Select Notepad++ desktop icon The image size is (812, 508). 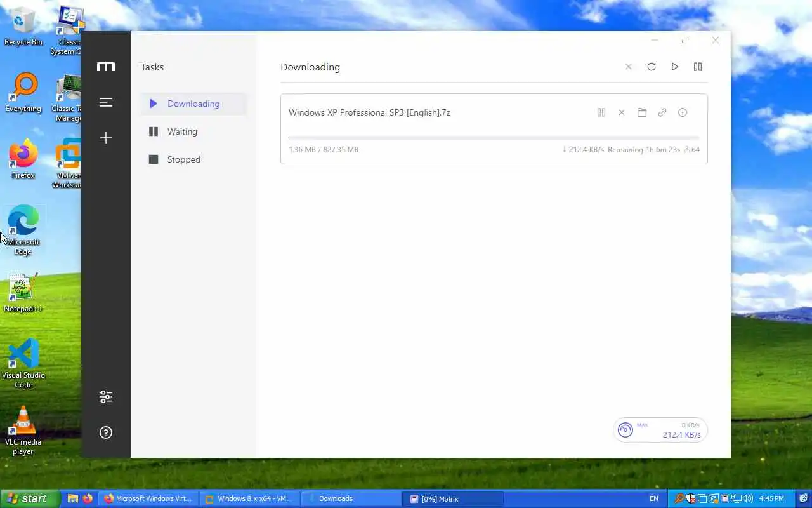[23, 293]
